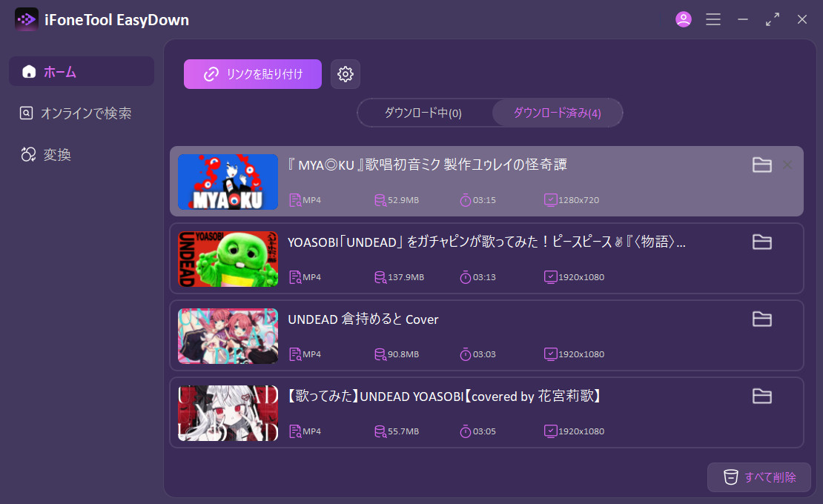This screenshot has height=504, width=823.
Task: Click the 花宮莉歌 cover video thumbnail
Action: click(228, 413)
